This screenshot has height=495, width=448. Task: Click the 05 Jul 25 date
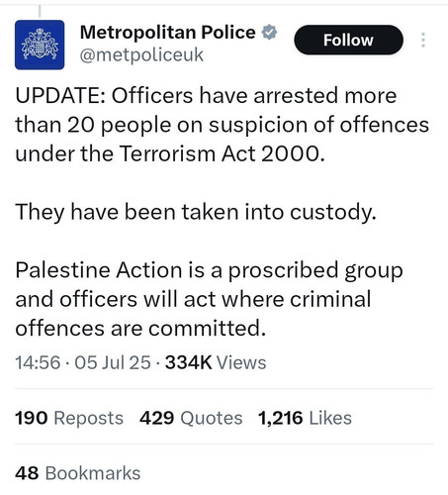pos(113,362)
